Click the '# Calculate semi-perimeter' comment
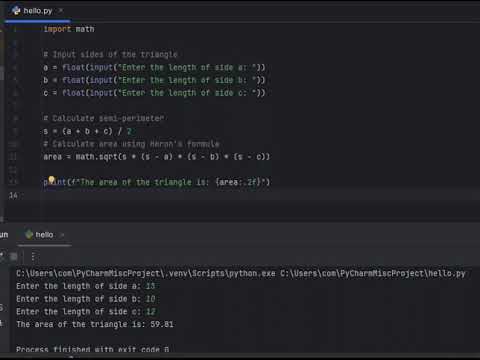Screen dimensions: 480x360 104,118
